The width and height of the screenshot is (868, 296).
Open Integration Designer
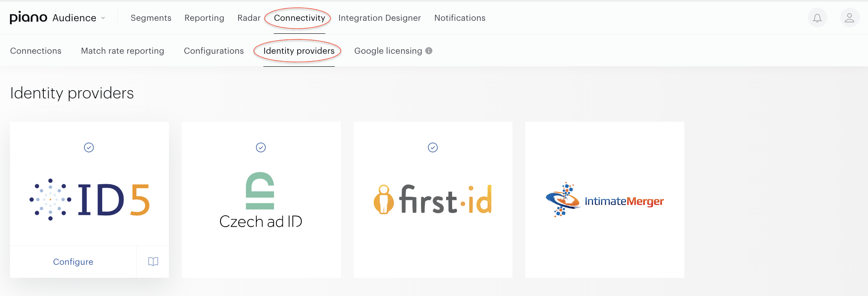click(379, 18)
